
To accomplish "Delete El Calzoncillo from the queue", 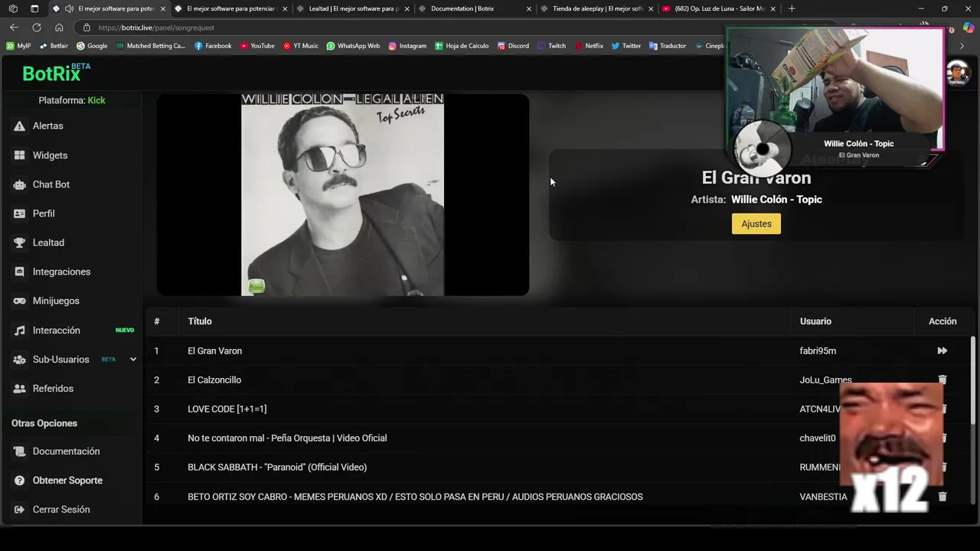I will point(942,380).
